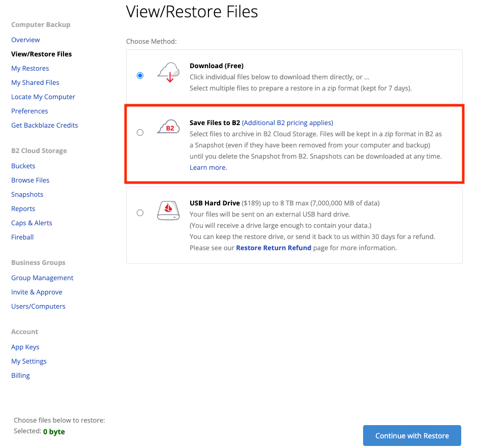The image size is (478, 448).
Task: Click the Business Groups section header
Action: [39, 263]
